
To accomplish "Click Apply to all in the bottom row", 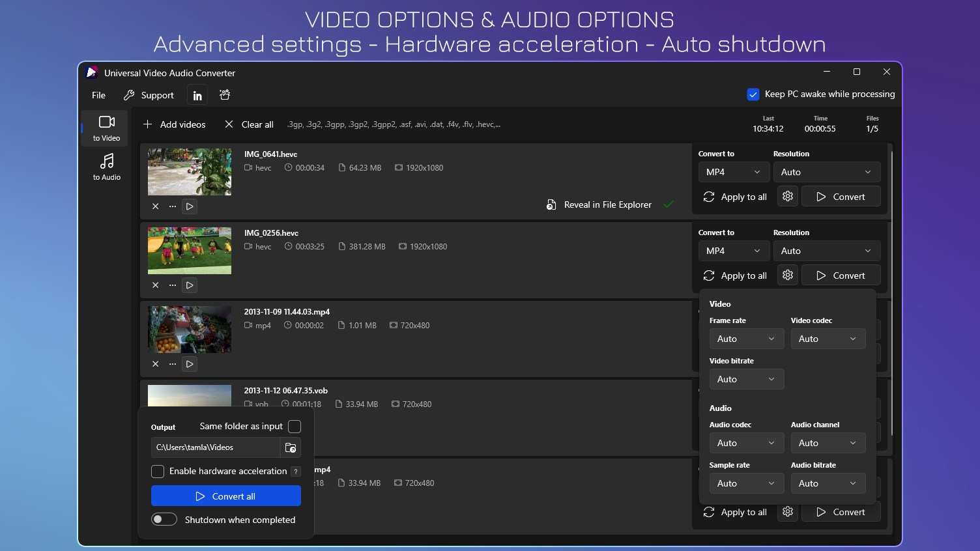I will coord(735,512).
